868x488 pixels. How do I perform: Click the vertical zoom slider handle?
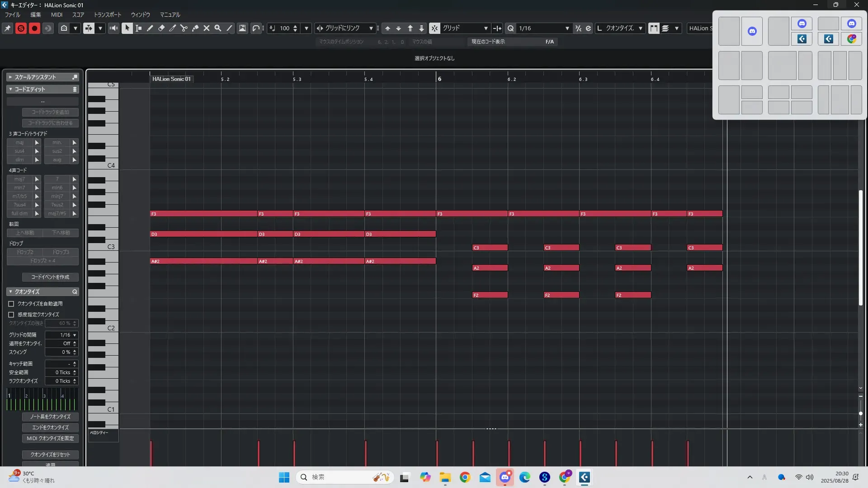pyautogui.click(x=860, y=413)
